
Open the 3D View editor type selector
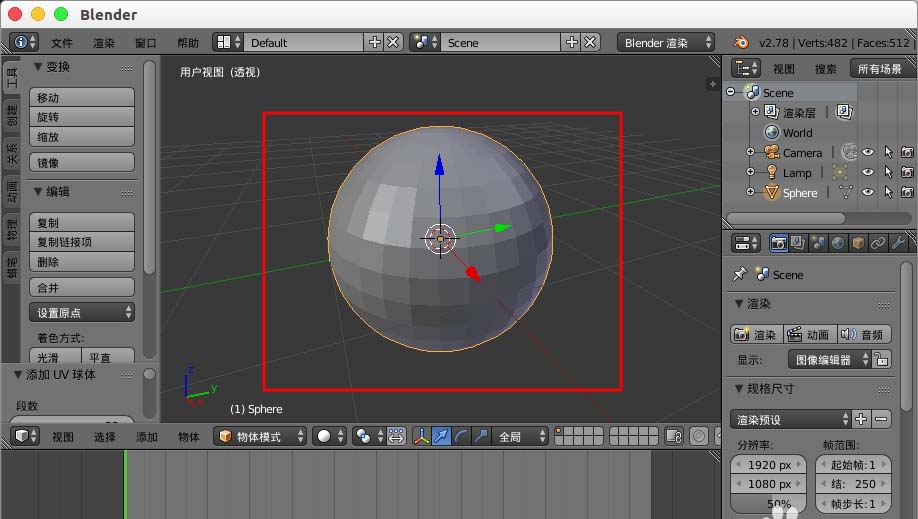pyautogui.click(x=25, y=436)
